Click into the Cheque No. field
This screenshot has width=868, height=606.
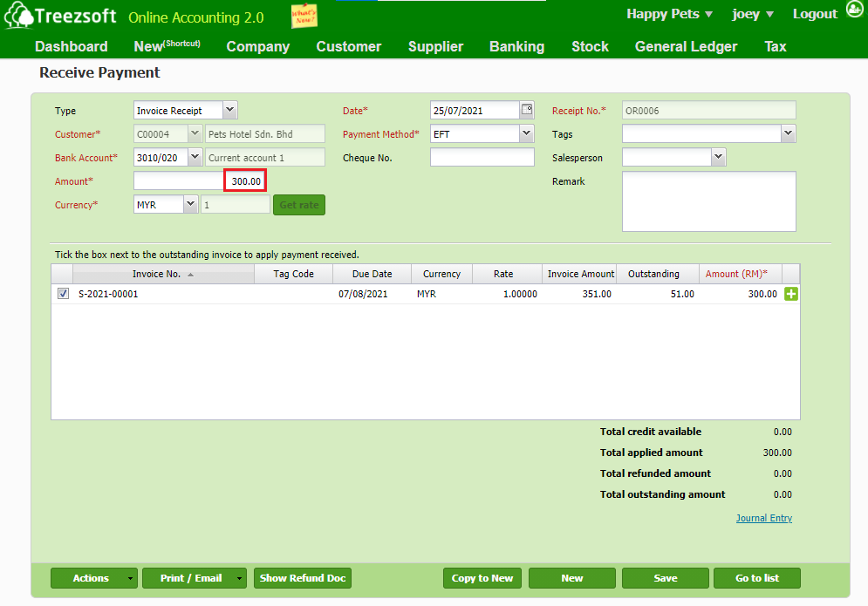coord(482,158)
